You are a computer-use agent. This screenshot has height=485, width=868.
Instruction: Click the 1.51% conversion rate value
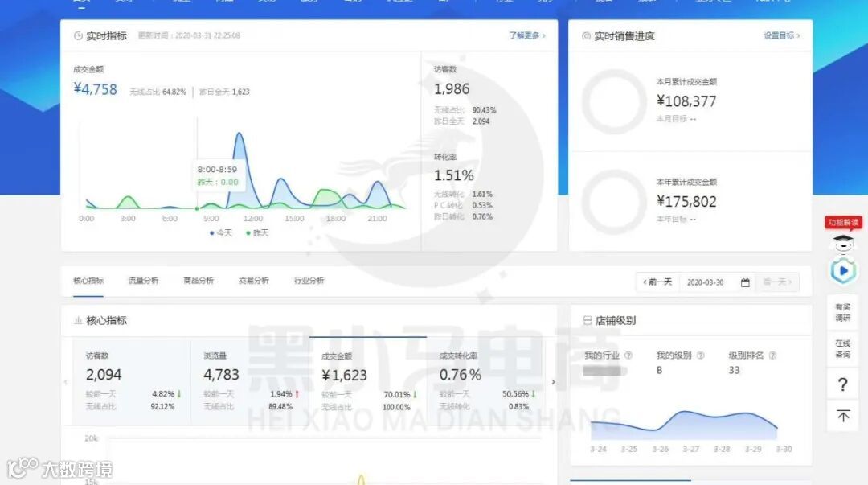pyautogui.click(x=454, y=175)
